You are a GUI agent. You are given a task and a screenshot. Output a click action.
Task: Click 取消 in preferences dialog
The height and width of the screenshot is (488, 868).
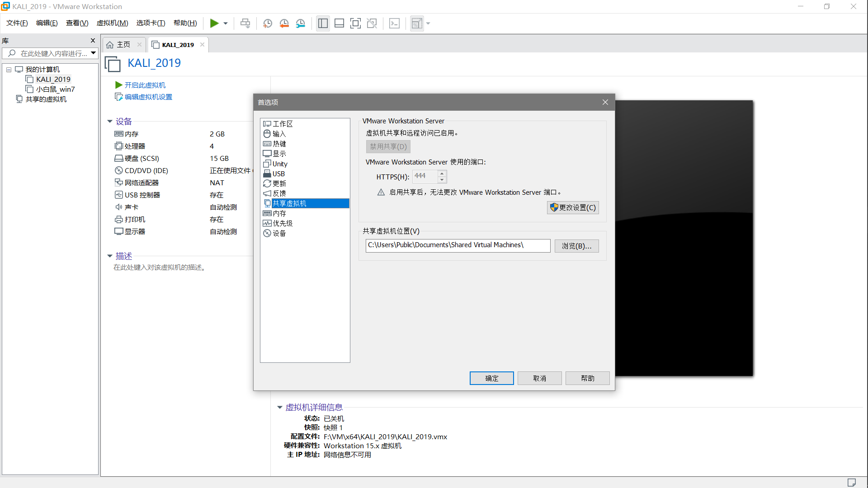(540, 378)
